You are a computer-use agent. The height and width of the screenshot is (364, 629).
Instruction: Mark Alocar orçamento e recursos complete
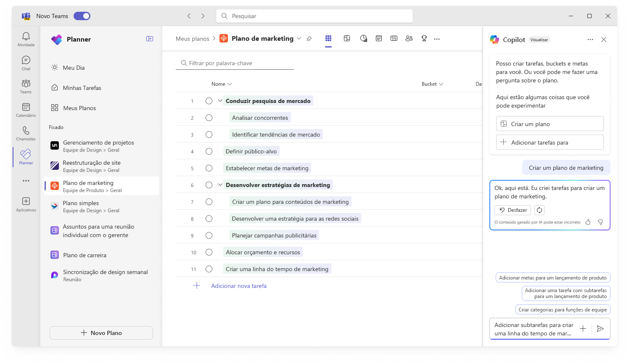209,252
